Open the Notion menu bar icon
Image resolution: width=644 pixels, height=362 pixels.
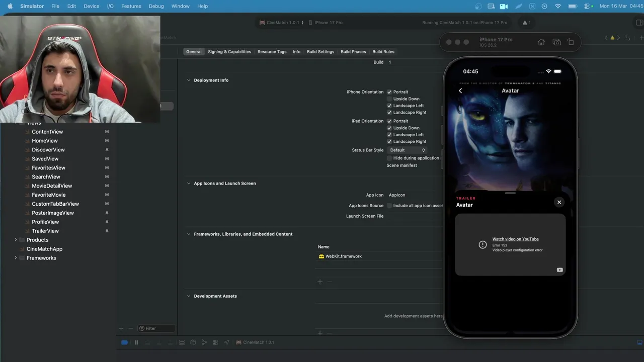click(x=532, y=6)
